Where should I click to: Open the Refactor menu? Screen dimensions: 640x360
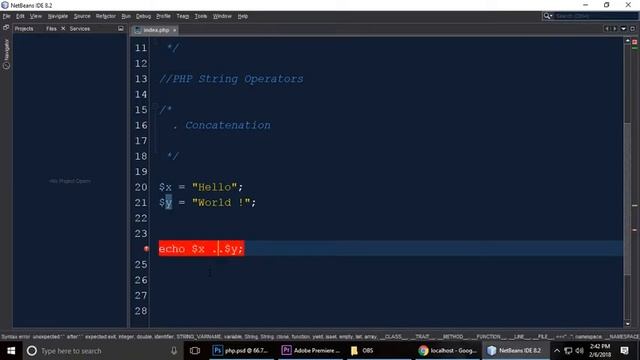click(x=106, y=16)
